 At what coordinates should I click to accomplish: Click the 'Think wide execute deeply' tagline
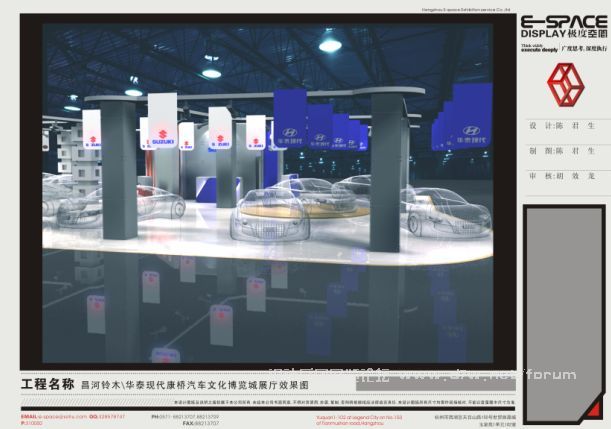[540, 48]
